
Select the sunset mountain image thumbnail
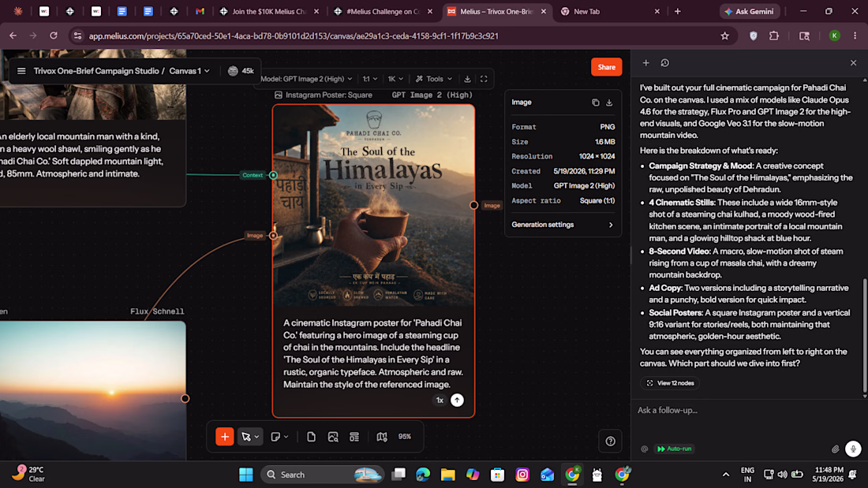click(x=92, y=390)
